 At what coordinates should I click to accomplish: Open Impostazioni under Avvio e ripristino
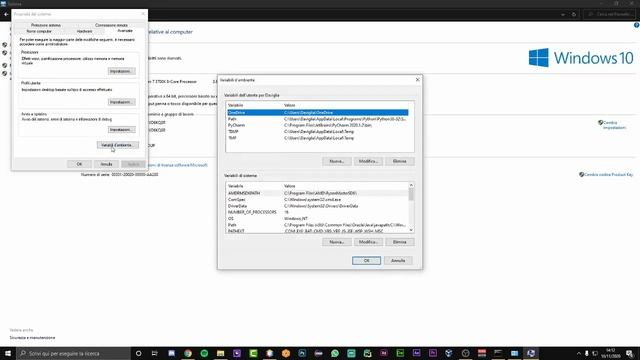(x=121, y=129)
